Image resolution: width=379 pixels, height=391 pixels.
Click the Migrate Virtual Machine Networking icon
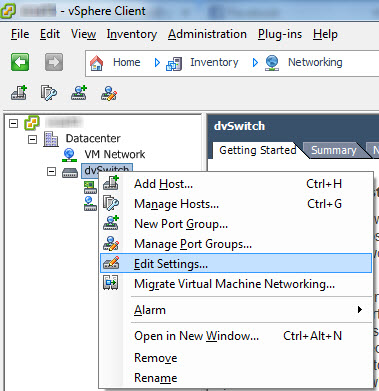111,283
